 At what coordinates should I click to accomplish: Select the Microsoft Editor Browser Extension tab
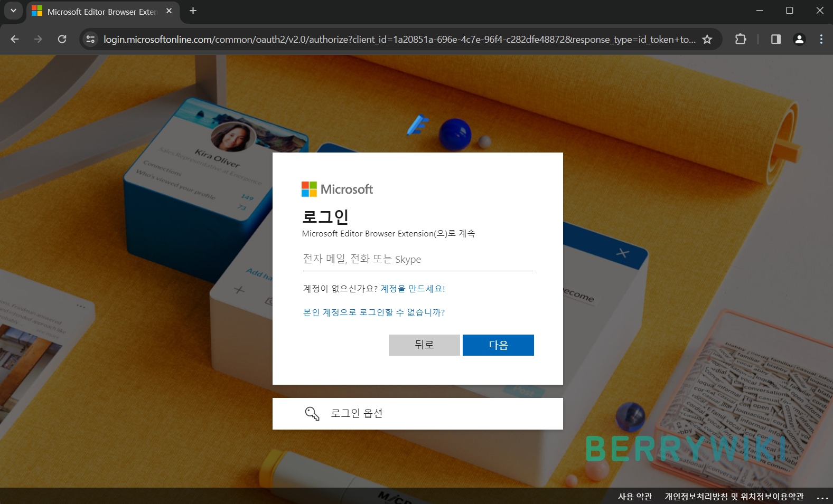[x=102, y=12]
